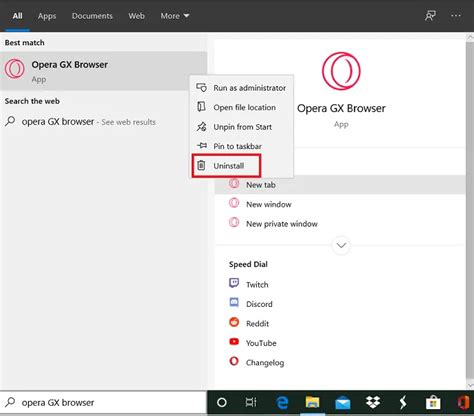Click the search box containing opera GX browser
The width and height of the screenshot is (474, 416).
point(103,403)
